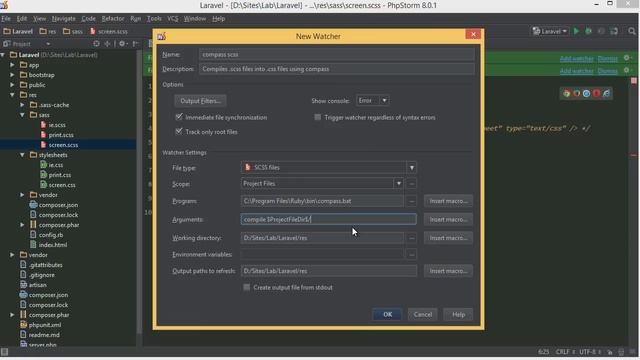Image resolution: width=640 pixels, height=360 pixels.
Task: Open preview in Safari browser icon
Action: tap(587, 93)
